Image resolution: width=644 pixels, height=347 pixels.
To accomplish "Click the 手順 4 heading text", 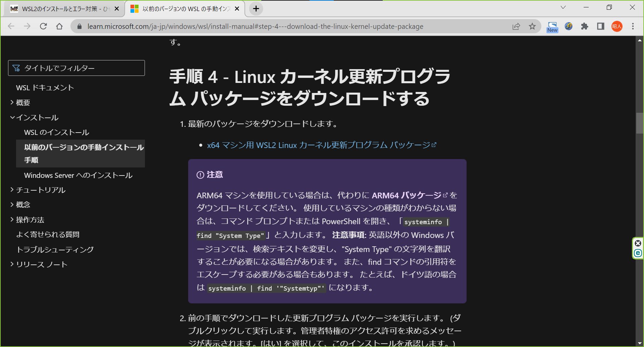I will click(x=310, y=87).
